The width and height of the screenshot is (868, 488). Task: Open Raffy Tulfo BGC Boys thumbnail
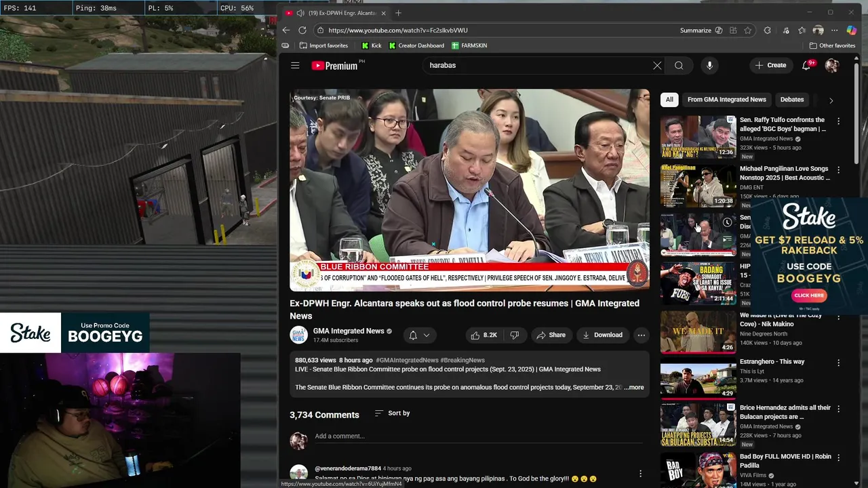[698, 137]
